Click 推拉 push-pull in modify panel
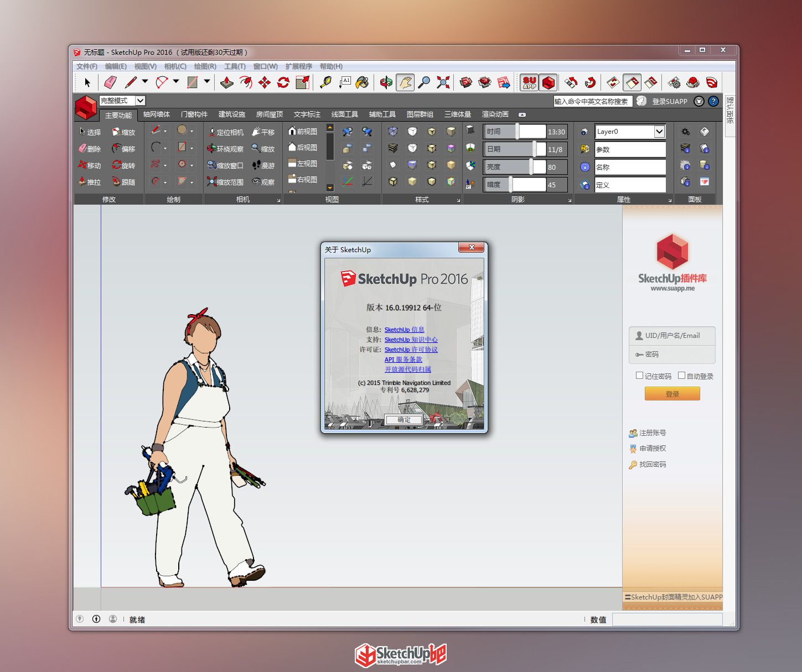The height and width of the screenshot is (672, 802). coord(89,182)
